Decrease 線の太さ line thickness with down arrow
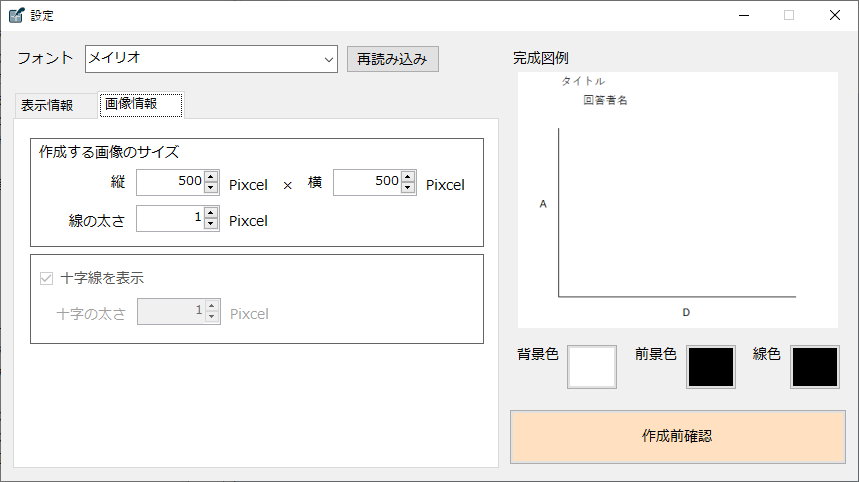The width and height of the screenshot is (859, 482). pyautogui.click(x=211, y=224)
